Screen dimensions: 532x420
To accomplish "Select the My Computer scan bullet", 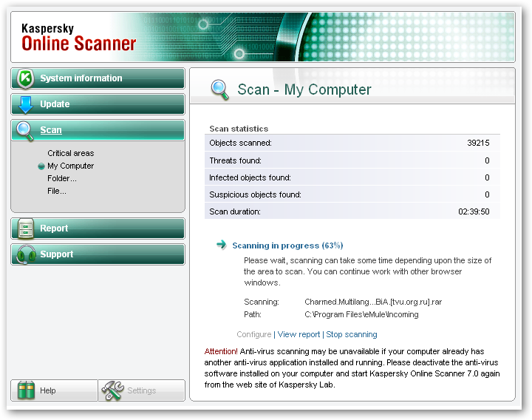I will 41,166.
